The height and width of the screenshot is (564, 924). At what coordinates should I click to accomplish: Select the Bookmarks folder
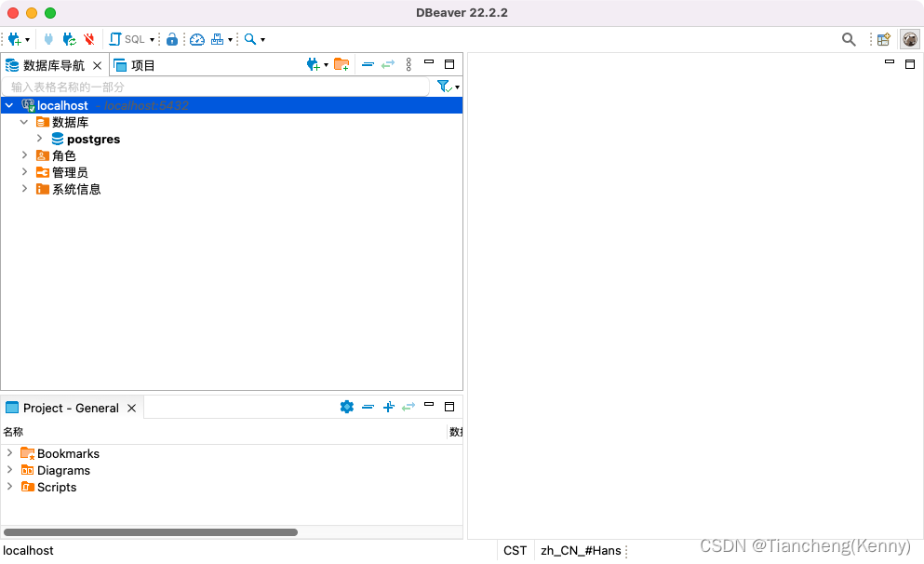(60, 454)
